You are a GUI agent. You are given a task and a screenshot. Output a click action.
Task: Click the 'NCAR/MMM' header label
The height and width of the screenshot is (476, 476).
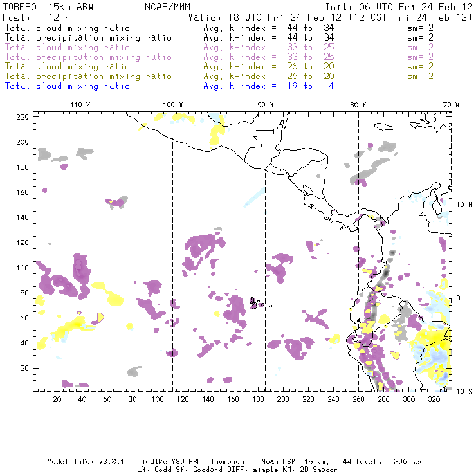168,7
